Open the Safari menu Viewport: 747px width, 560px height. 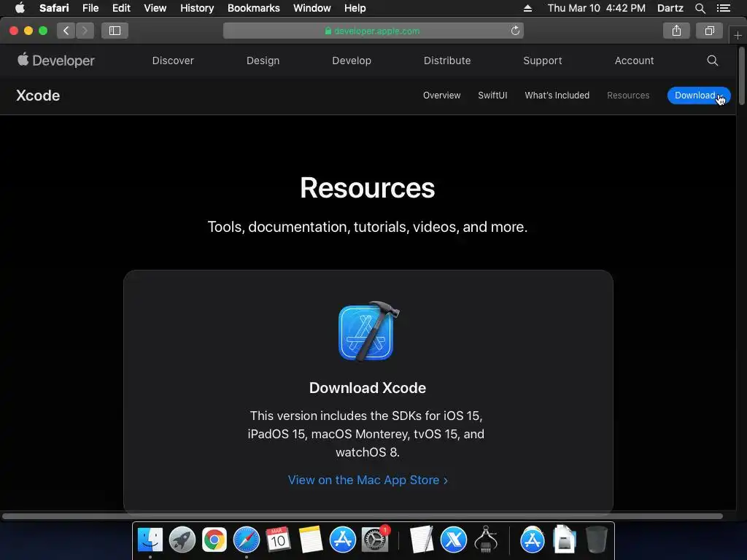tap(54, 8)
